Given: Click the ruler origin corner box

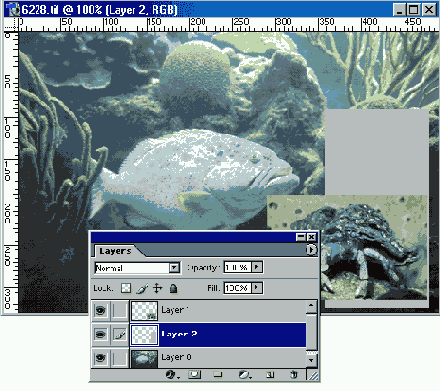Looking at the screenshot, I should pyautogui.click(x=11, y=25).
